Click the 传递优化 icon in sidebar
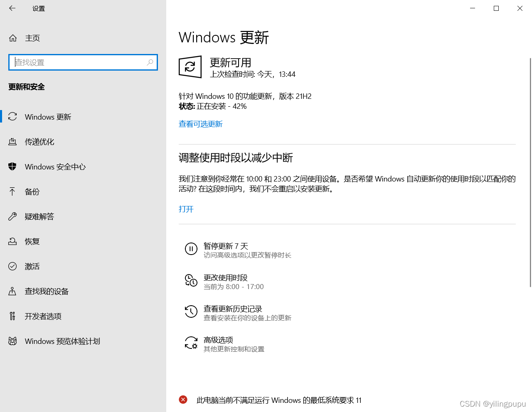This screenshot has width=532, height=412. tap(12, 142)
